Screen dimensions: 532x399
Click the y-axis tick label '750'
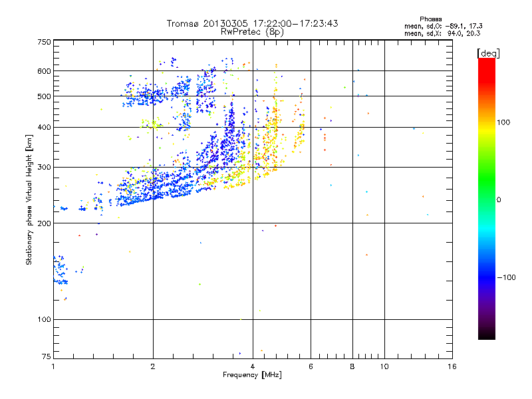click(x=44, y=42)
